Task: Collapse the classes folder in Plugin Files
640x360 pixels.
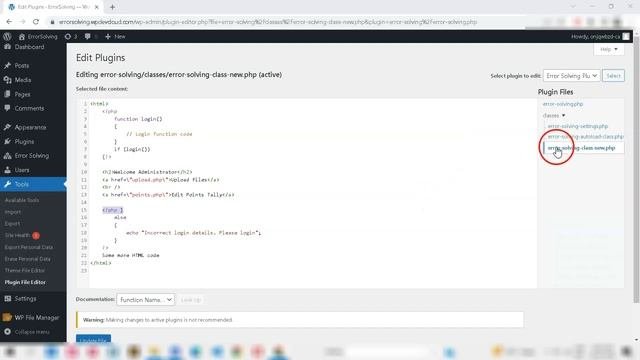Action: (554, 116)
